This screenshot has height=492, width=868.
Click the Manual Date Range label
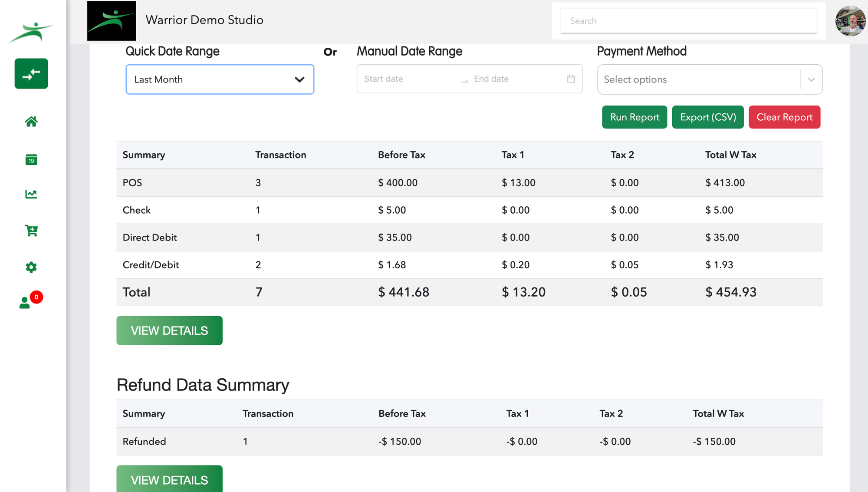pos(409,51)
